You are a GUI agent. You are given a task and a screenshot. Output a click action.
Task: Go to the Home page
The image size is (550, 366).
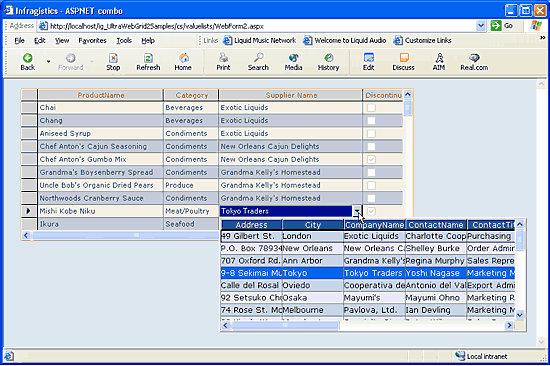(x=183, y=62)
